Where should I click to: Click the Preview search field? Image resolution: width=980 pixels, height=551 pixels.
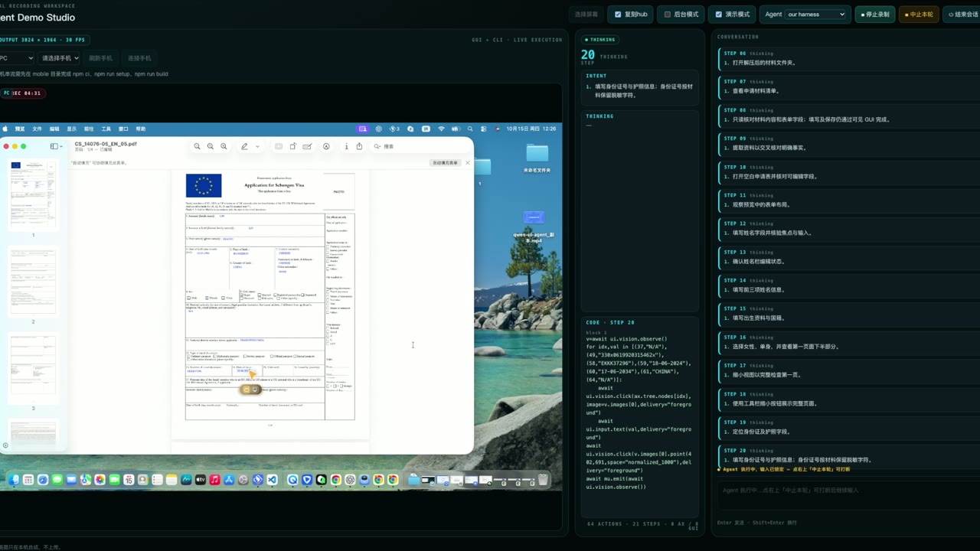click(x=420, y=146)
